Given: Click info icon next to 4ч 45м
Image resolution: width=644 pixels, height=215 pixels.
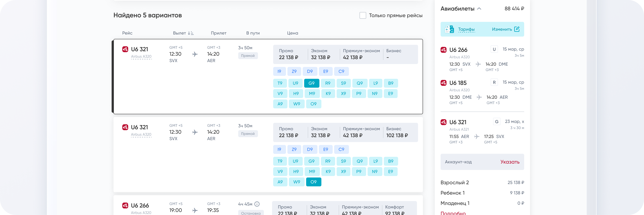Looking at the screenshot, I should click(x=257, y=204).
